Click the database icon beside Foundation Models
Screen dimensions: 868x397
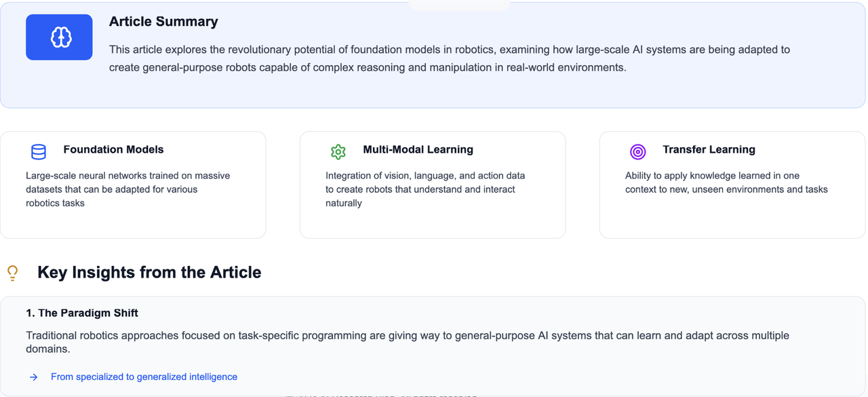(39, 151)
